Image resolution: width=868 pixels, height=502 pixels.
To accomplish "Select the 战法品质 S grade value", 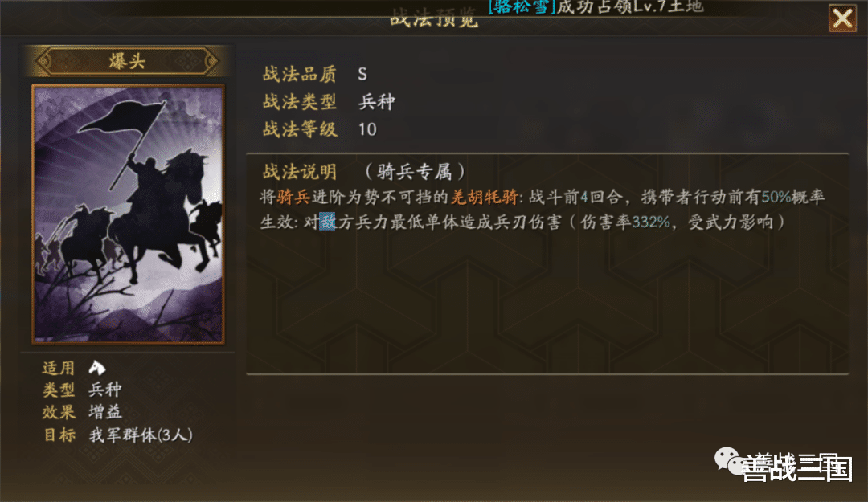I will point(362,74).
